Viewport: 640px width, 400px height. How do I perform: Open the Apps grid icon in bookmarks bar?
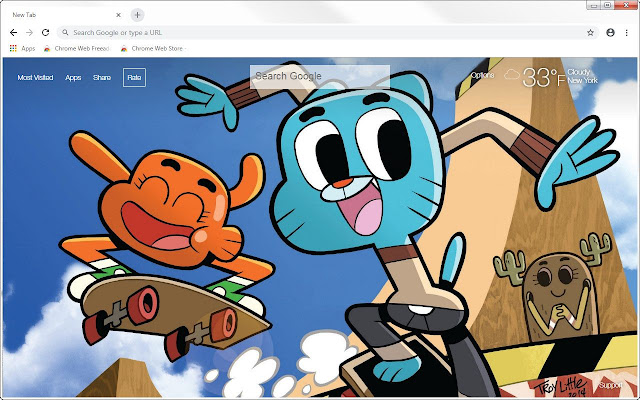pos(13,49)
